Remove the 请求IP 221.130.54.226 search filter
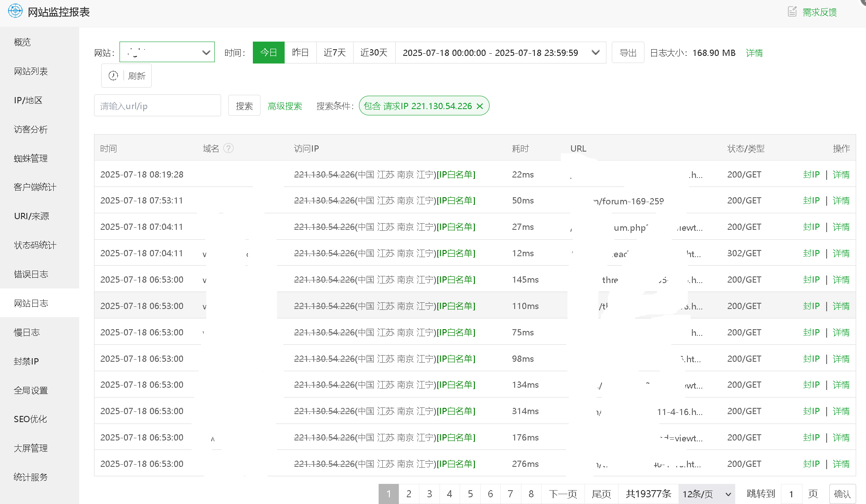Viewport: 866px width, 504px height. point(480,106)
